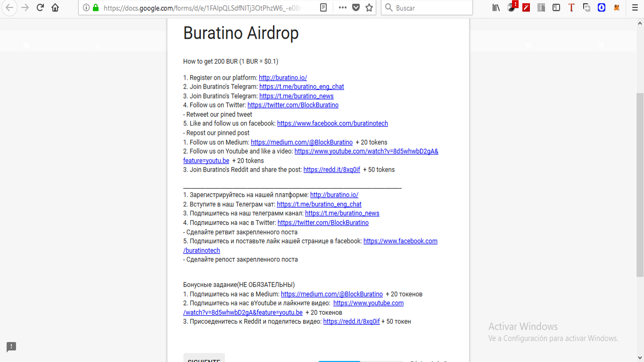Click the green padlock security icon
The width and height of the screenshot is (644, 362).
point(96,8)
